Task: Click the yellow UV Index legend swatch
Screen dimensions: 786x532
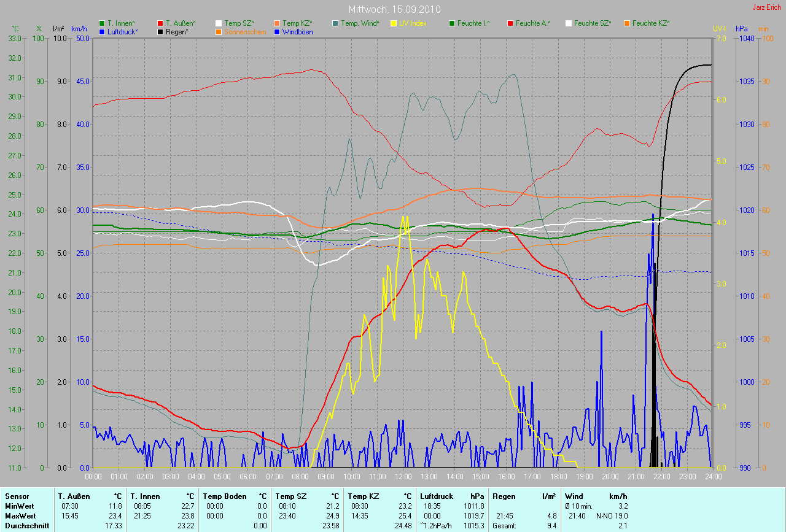Action: [x=395, y=23]
